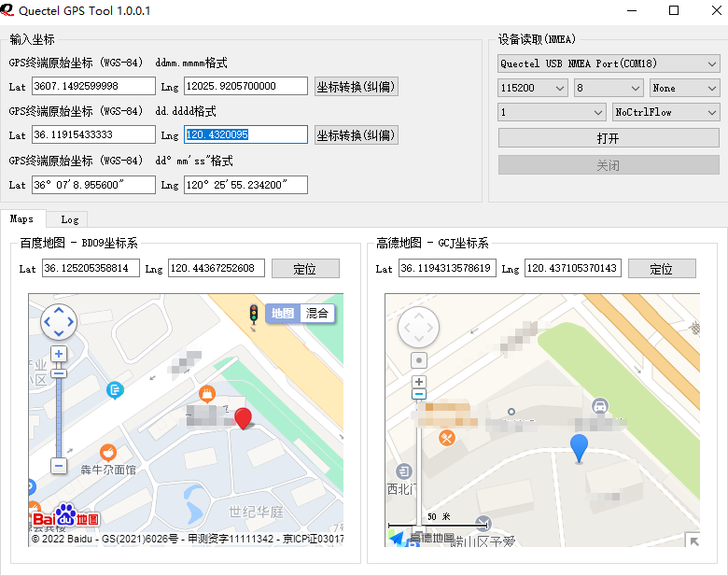This screenshot has height=576, width=728.
Task: Open the NoCtrlFlow flow control dropdown
Action: pyautogui.click(x=665, y=112)
